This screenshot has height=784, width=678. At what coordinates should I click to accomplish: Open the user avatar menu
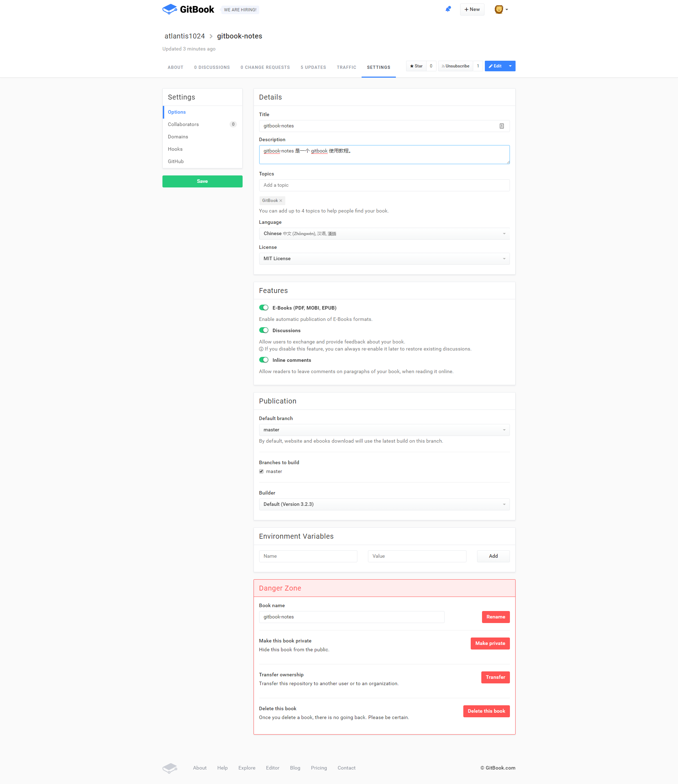click(501, 10)
